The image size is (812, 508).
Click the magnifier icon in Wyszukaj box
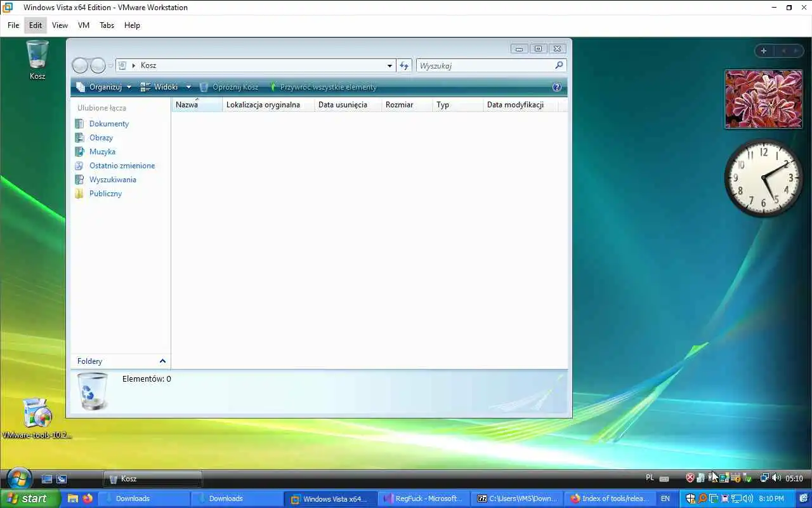pos(559,65)
